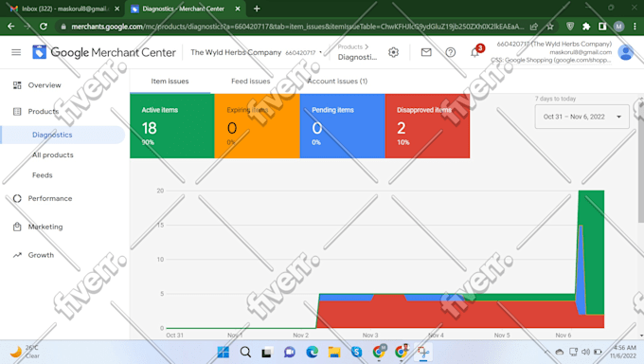Open a new browser tab
Image resolution: width=644 pixels, height=364 pixels.
coord(257,9)
